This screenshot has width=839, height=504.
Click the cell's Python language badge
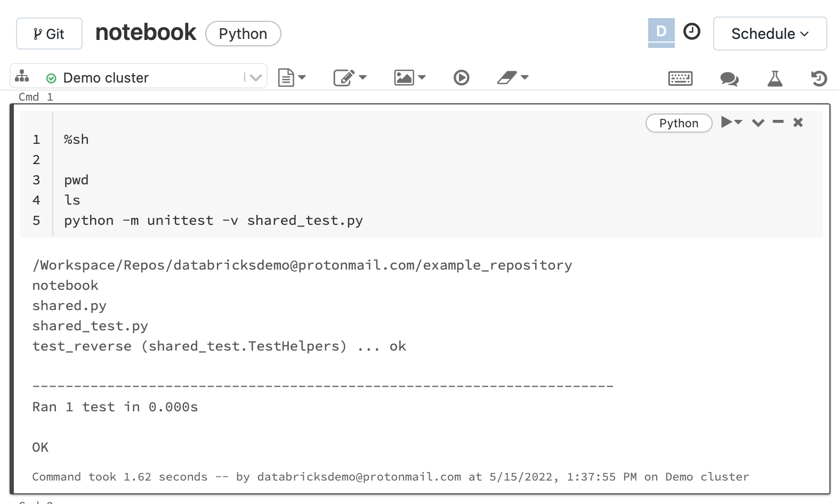coord(679,123)
